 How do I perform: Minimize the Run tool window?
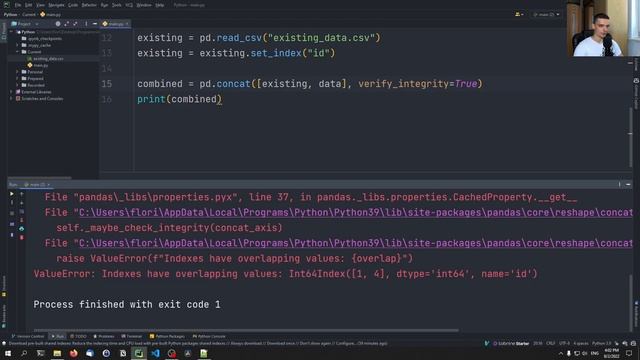tap(628, 184)
